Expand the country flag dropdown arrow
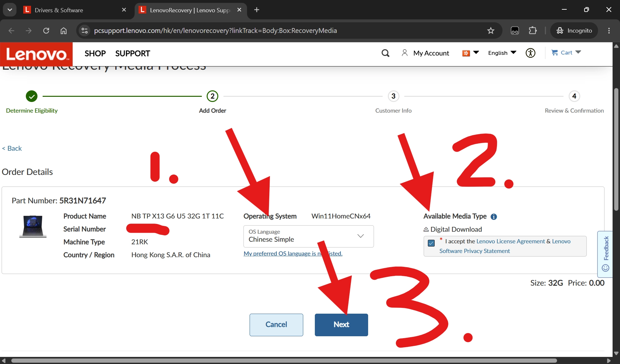 [x=476, y=52]
